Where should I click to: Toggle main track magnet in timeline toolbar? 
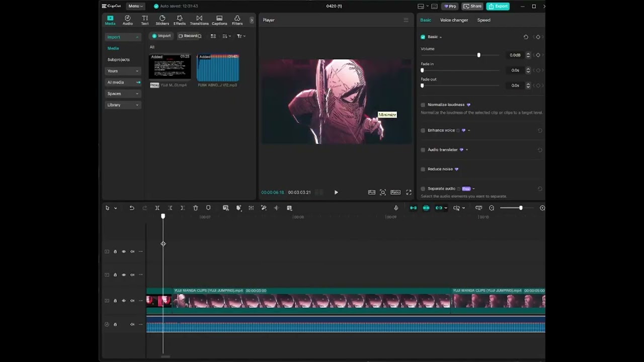tap(413, 208)
